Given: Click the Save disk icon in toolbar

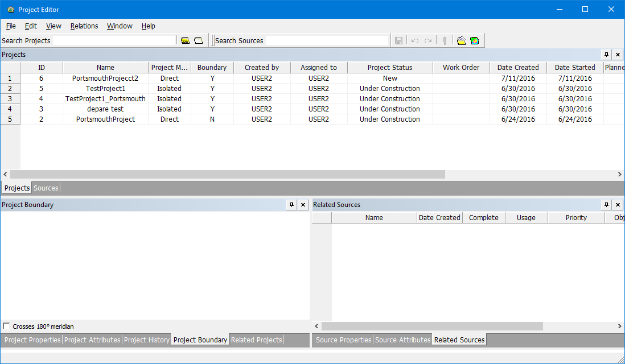Looking at the screenshot, I should pos(398,40).
